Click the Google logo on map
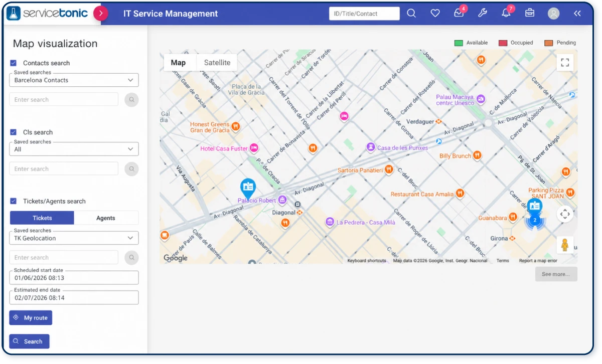Viewport: 602px width, 364px height. point(176,258)
